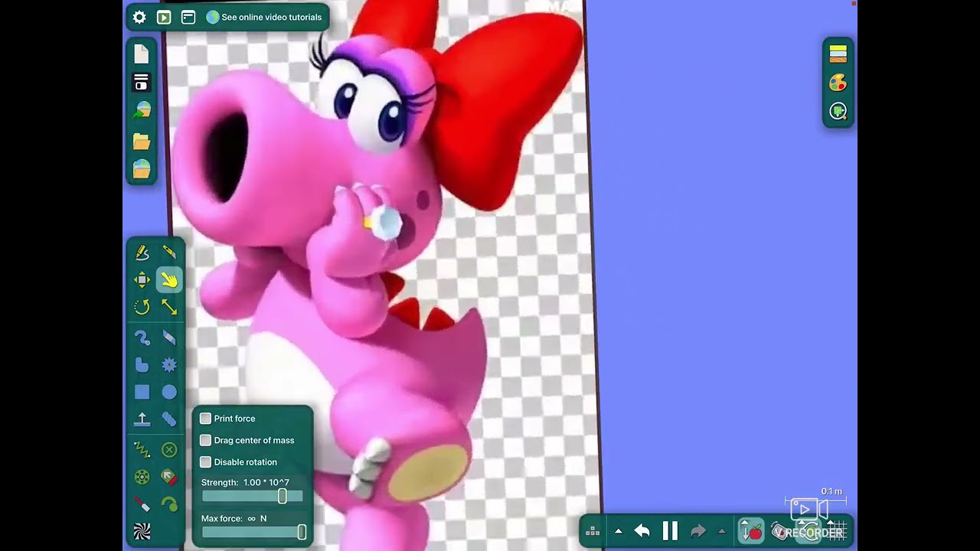The height and width of the screenshot is (551, 980).
Task: Select the Axle tool
Action: pos(142,478)
